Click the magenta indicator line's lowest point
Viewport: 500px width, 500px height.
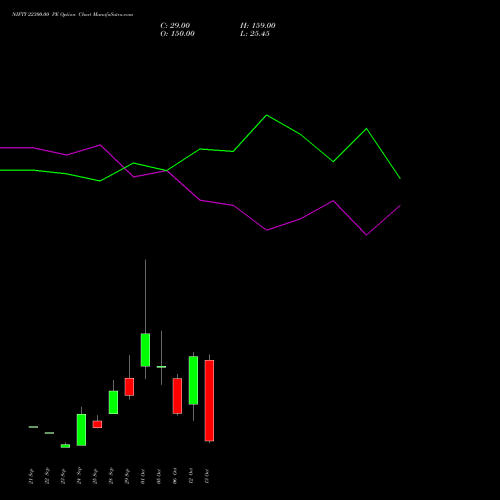pyautogui.click(x=367, y=235)
